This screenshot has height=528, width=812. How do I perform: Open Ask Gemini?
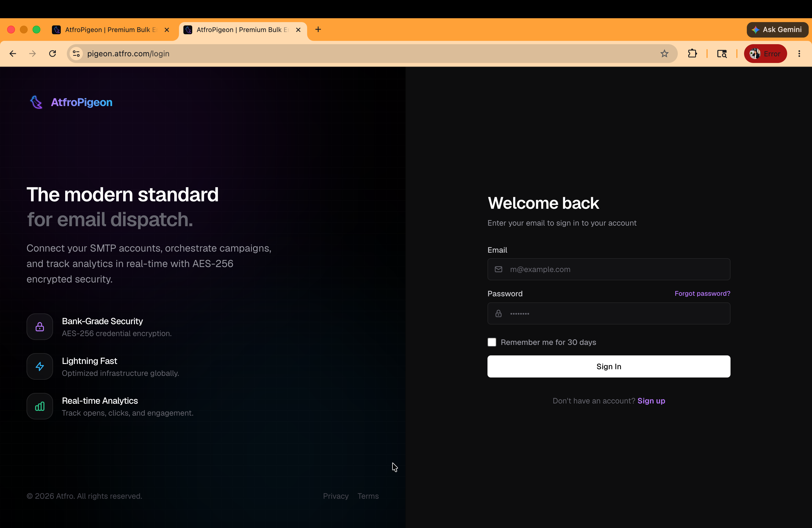(x=777, y=30)
